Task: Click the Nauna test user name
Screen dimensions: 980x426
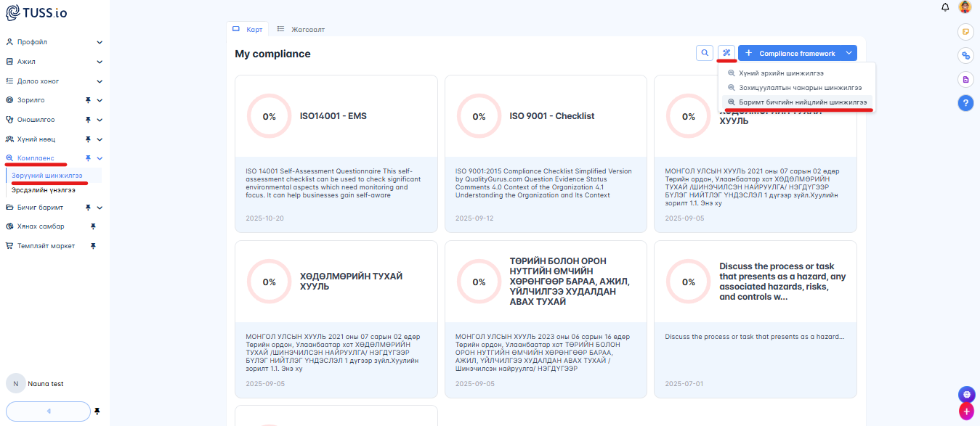Action: click(46, 384)
